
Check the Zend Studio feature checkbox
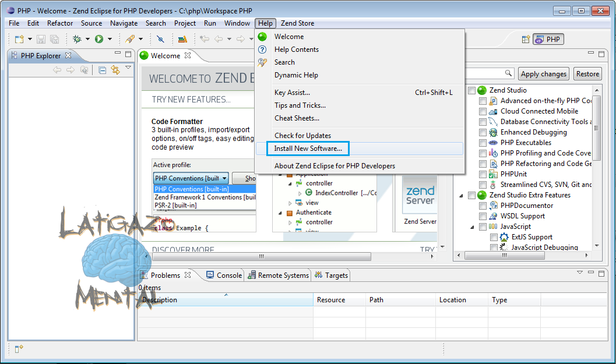click(x=472, y=90)
